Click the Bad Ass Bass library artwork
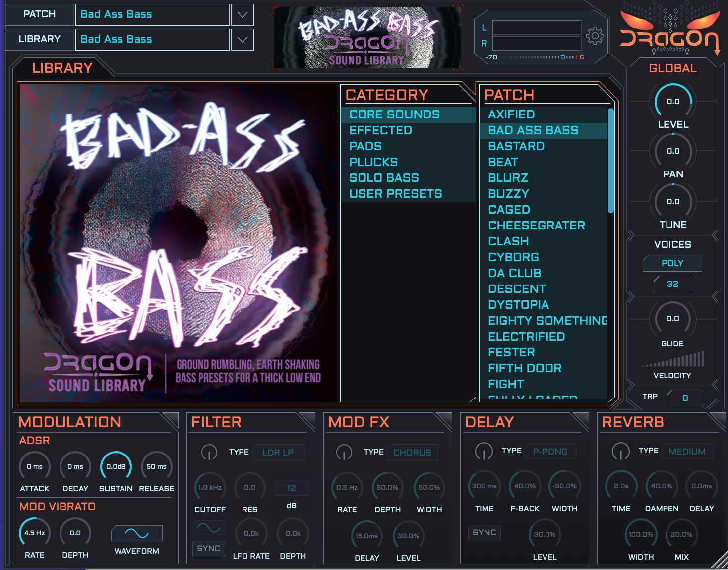Screen dimensions: 728x570 [179, 243]
